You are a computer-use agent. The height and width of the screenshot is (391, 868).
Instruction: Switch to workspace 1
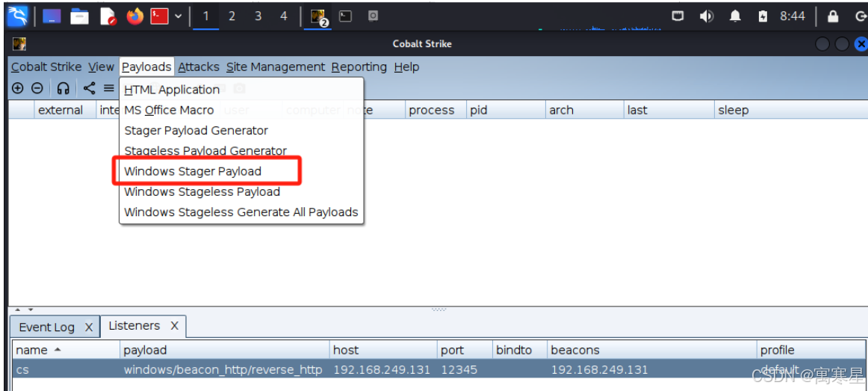point(206,16)
